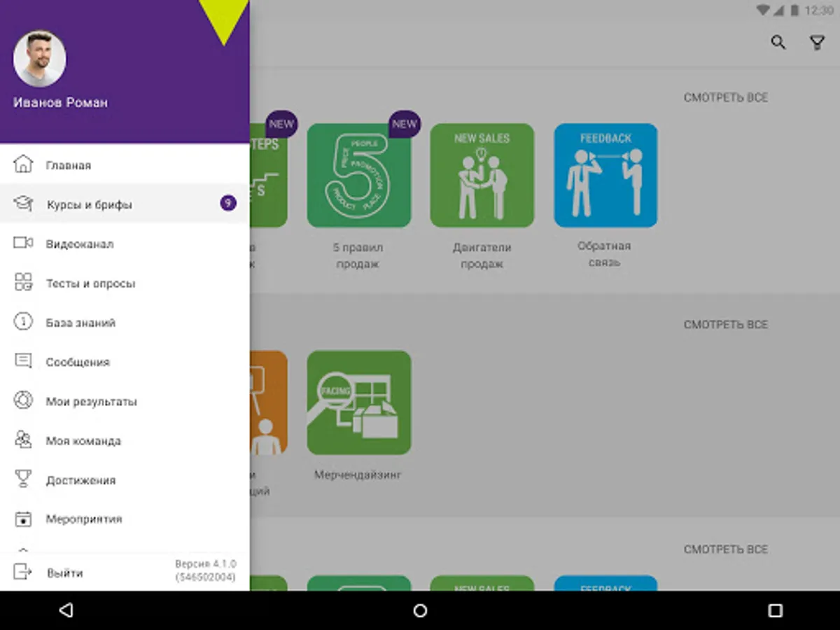Click Смотреть все in first section

point(725,98)
